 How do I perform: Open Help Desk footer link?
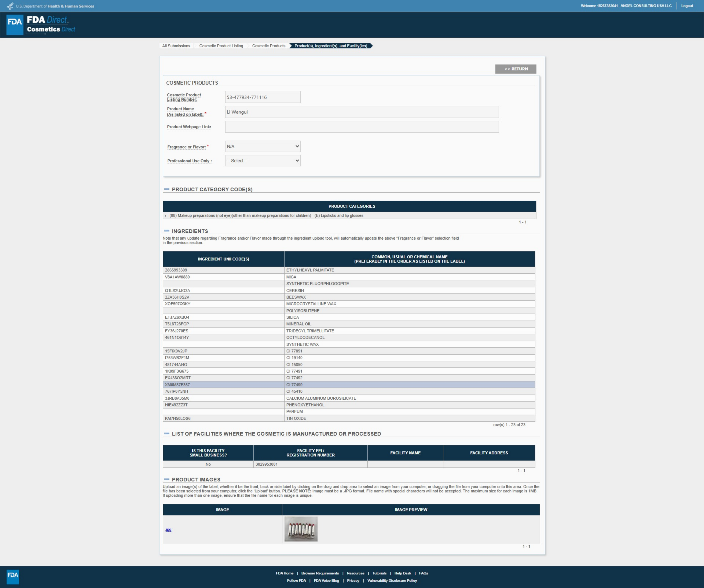(402, 573)
